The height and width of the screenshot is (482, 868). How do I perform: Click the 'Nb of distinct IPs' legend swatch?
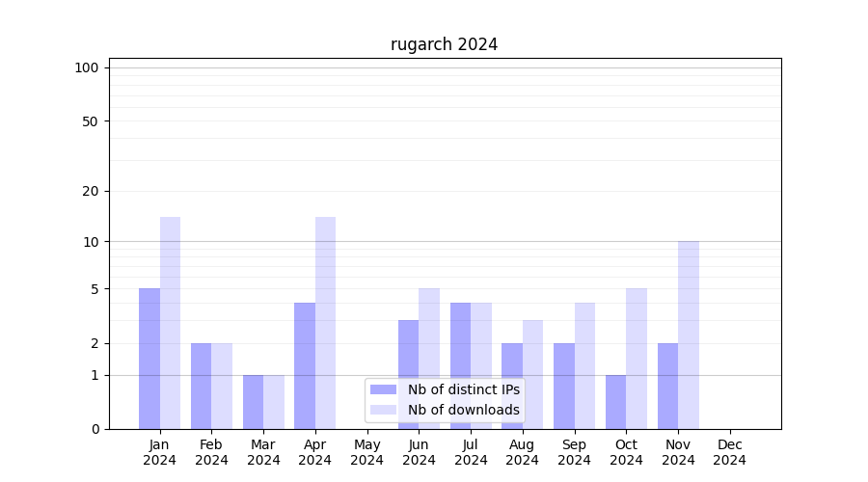pyautogui.click(x=384, y=389)
